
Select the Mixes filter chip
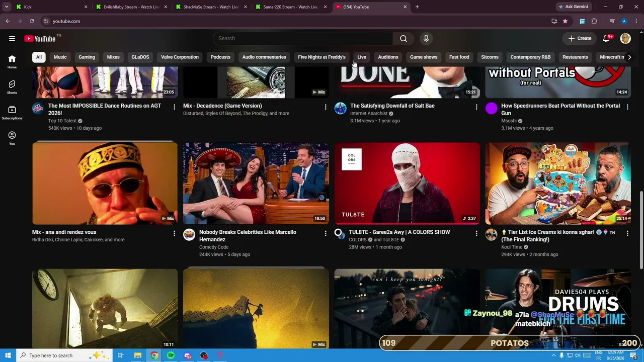(113, 57)
